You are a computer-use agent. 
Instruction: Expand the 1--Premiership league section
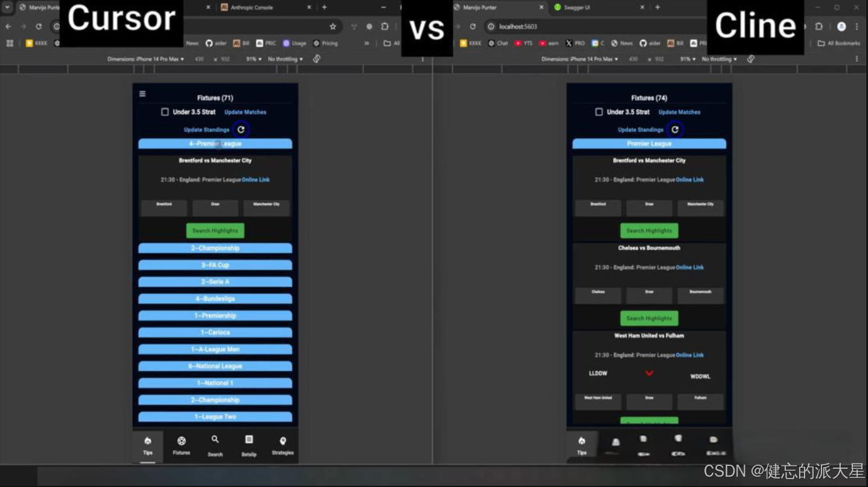pos(215,316)
